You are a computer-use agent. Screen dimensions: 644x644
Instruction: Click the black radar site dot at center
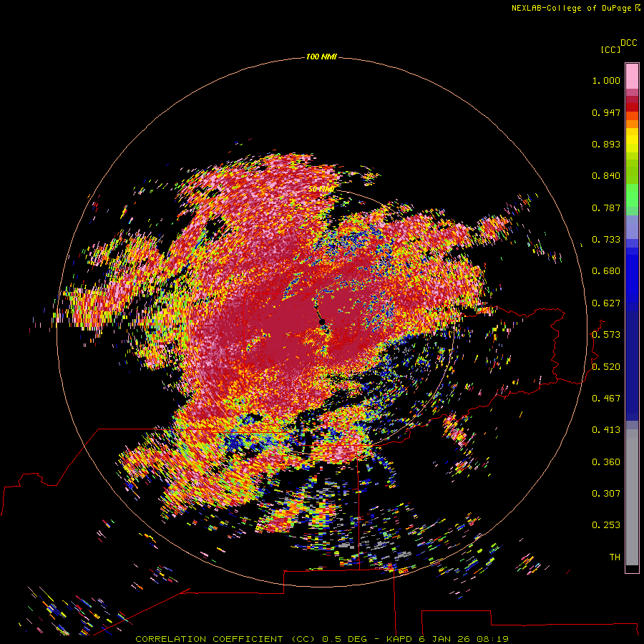(322, 321)
